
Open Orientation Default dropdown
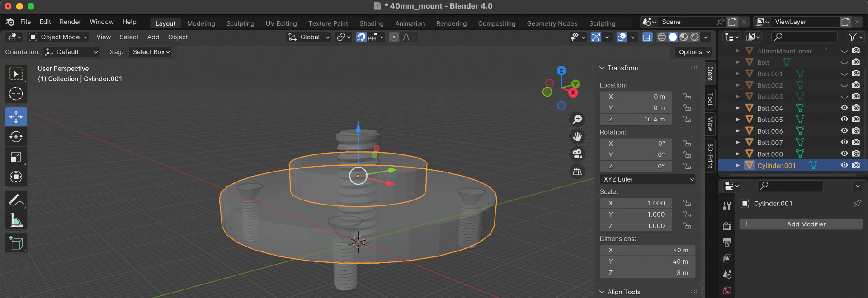71,52
